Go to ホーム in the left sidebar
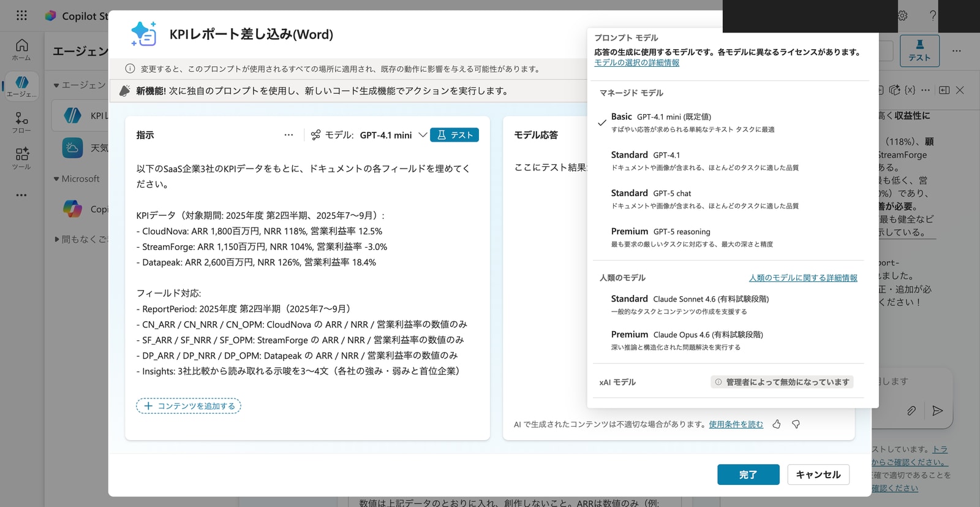The image size is (980, 507). [x=21, y=50]
